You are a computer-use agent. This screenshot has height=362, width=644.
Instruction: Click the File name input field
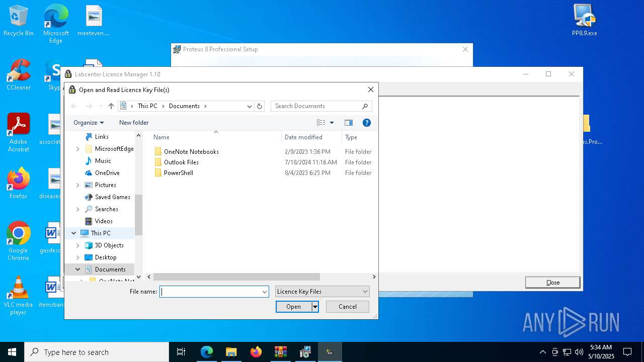[x=210, y=292]
